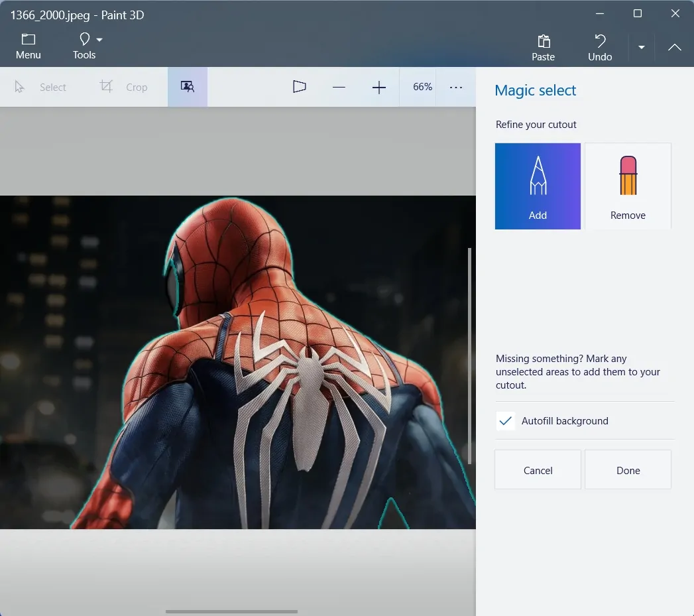Collapse the ribbon with the up chevron
Screen dimensions: 694x616
[675, 47]
